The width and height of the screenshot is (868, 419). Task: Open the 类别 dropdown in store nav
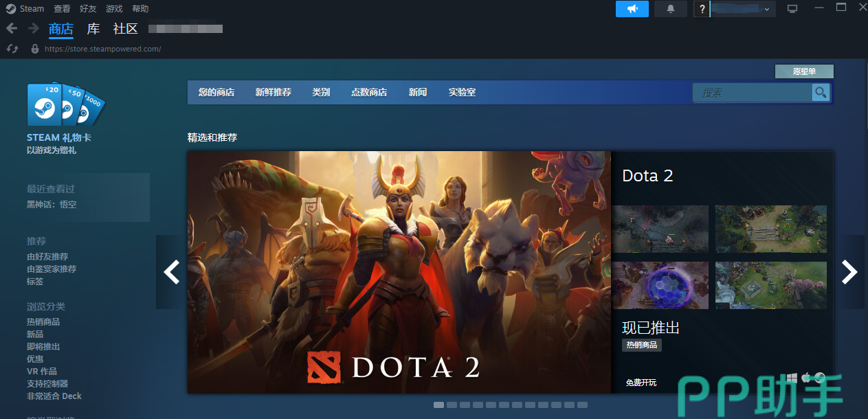click(x=321, y=92)
